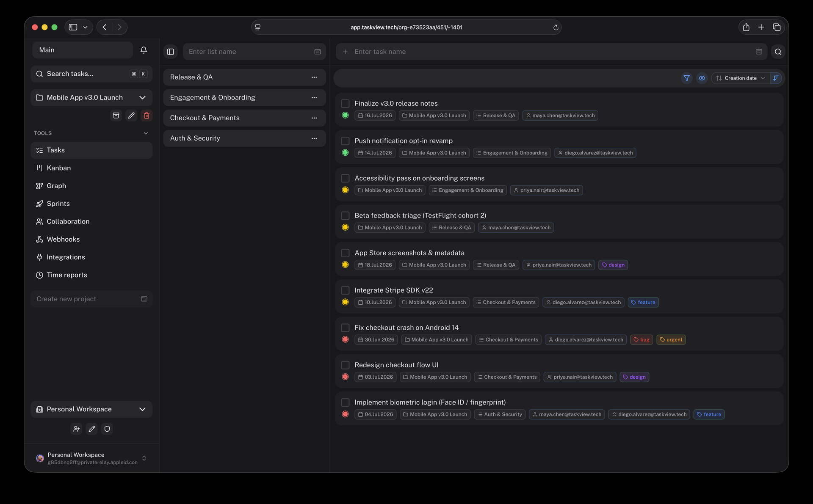Open the task filter funnel icon

pos(686,78)
